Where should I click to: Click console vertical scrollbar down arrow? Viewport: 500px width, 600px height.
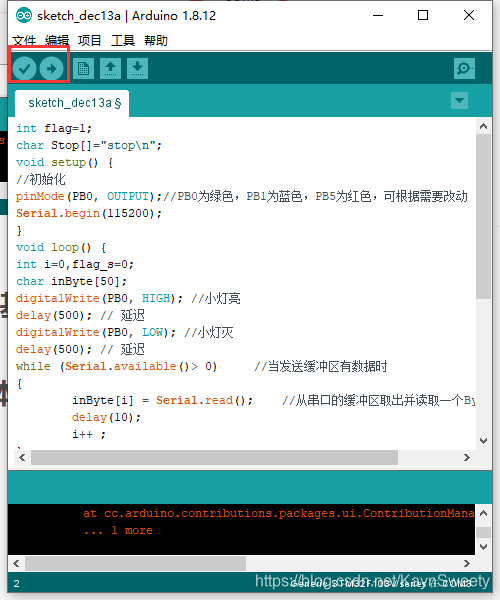coord(484,547)
